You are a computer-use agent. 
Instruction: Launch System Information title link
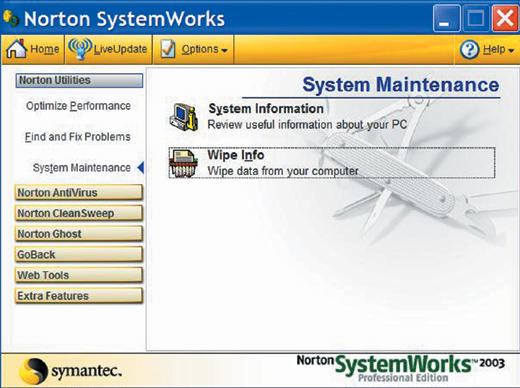click(x=266, y=109)
